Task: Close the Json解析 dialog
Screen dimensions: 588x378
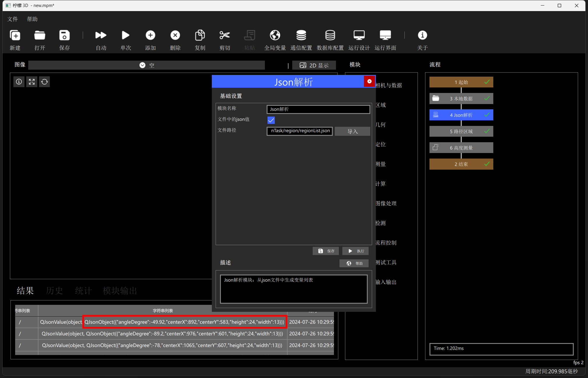Action: [369, 81]
